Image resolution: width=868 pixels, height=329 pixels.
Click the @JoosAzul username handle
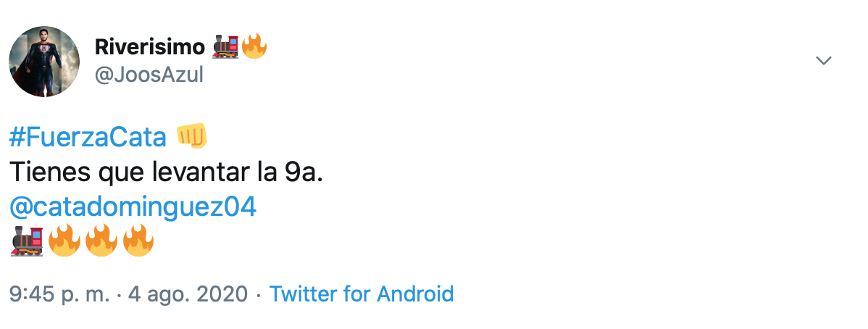click(x=149, y=75)
